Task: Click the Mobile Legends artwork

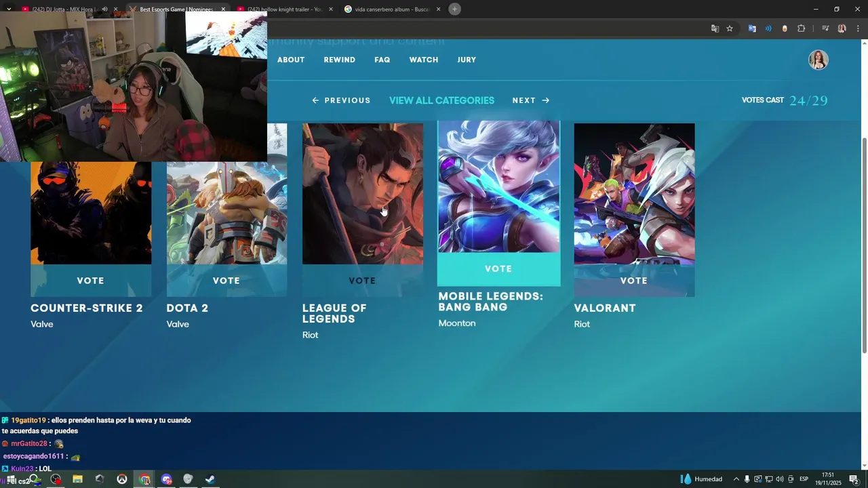Action: pos(498,186)
